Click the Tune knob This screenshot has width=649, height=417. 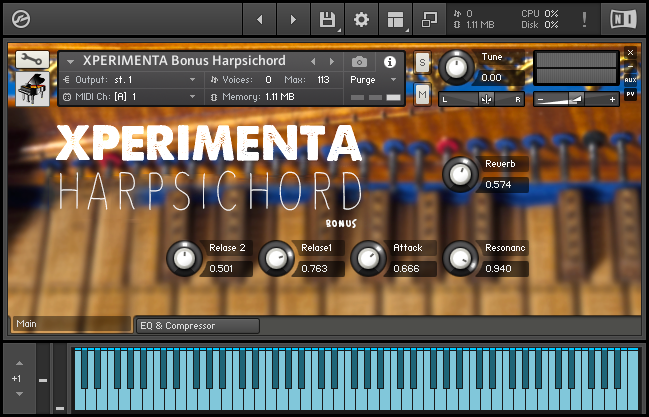click(456, 67)
